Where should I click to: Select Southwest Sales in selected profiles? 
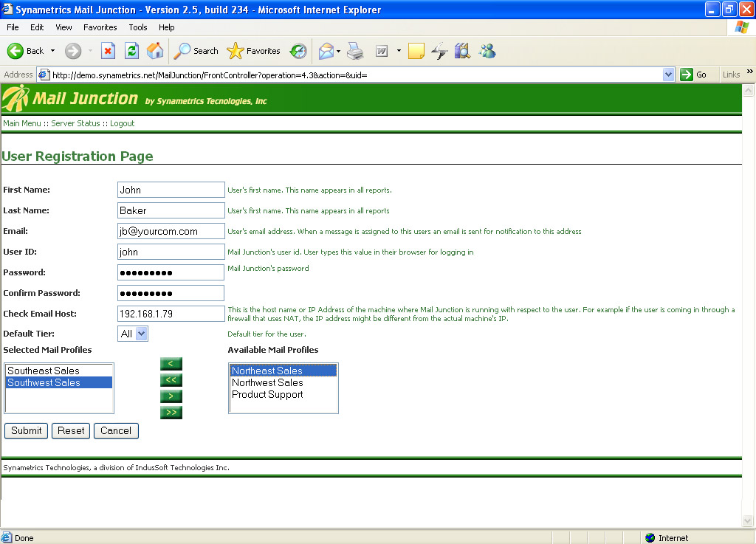point(59,382)
